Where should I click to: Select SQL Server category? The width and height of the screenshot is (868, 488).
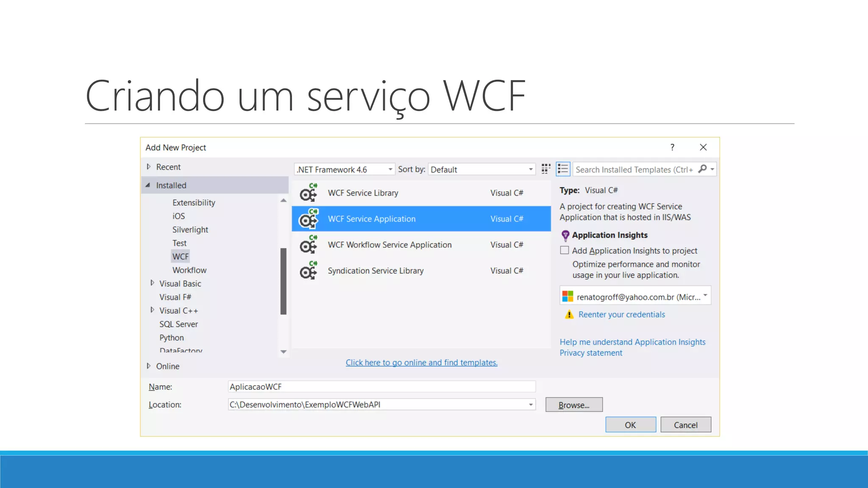click(178, 324)
